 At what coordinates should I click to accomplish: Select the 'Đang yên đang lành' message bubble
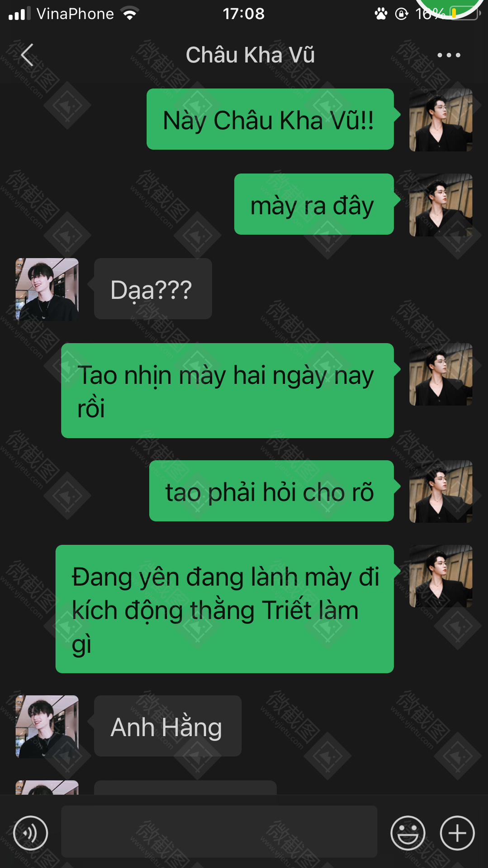click(x=225, y=609)
